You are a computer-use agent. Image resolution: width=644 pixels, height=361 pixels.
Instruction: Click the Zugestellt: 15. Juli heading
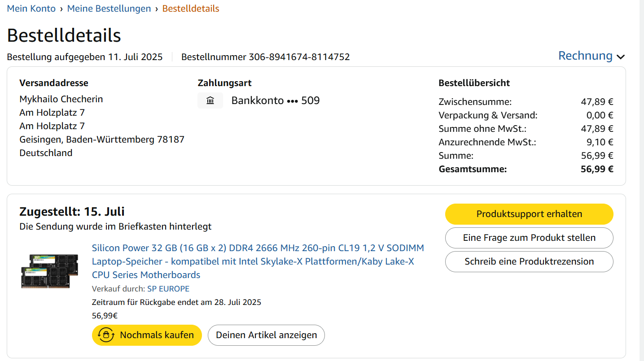[x=72, y=211]
